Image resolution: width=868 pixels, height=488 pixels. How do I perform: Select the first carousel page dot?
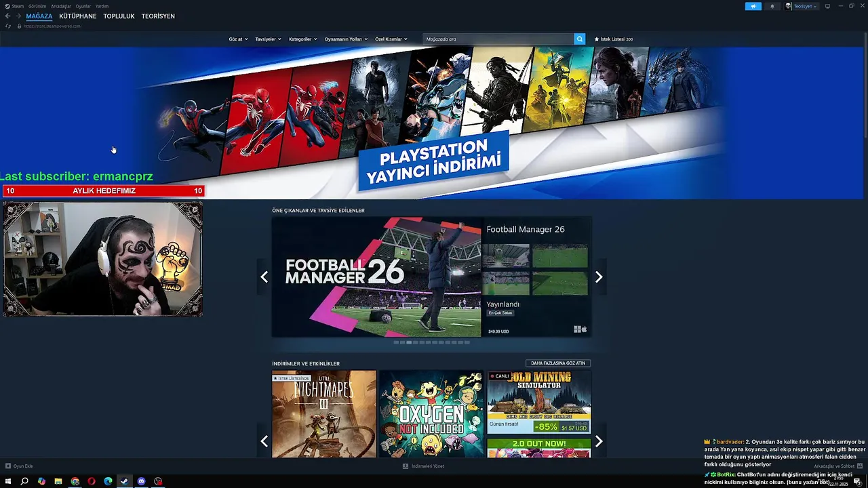(397, 342)
